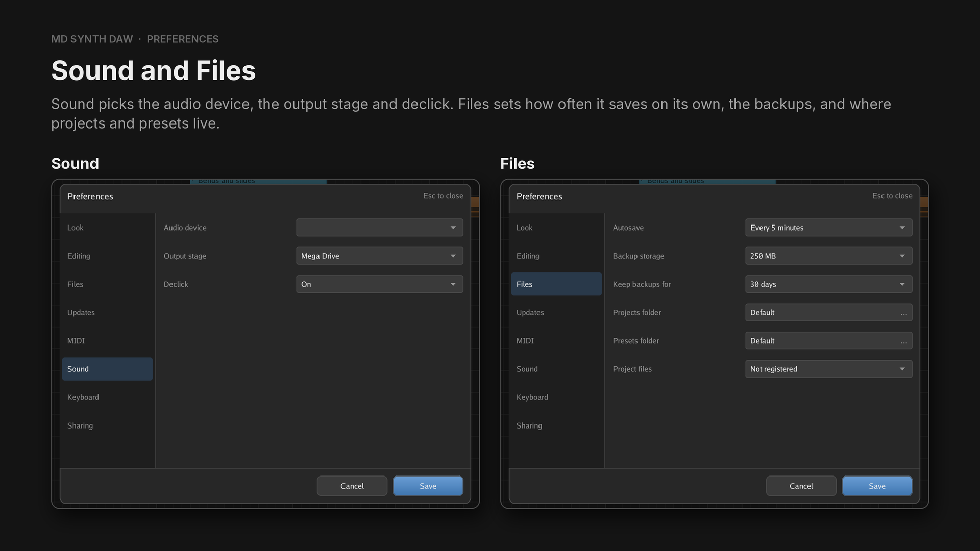Open Backup storage dropdown showing 250 MB
Image resolution: width=980 pixels, height=551 pixels.
pyautogui.click(x=828, y=256)
